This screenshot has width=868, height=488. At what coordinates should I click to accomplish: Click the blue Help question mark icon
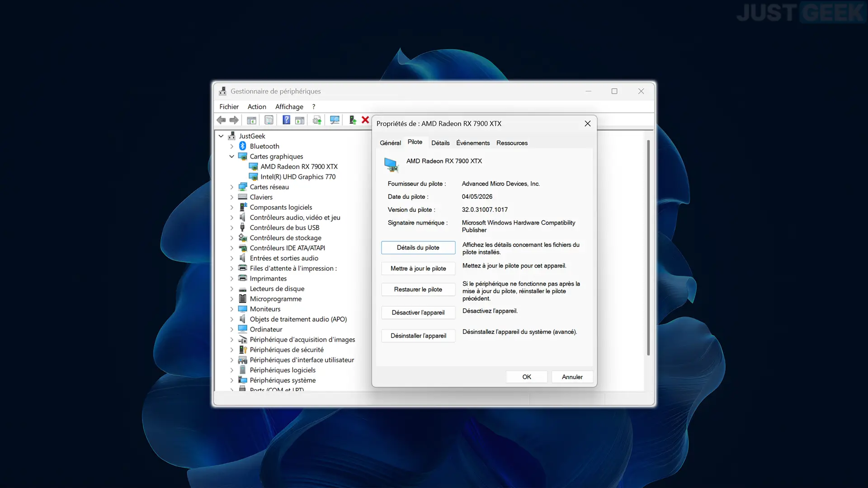pyautogui.click(x=286, y=120)
